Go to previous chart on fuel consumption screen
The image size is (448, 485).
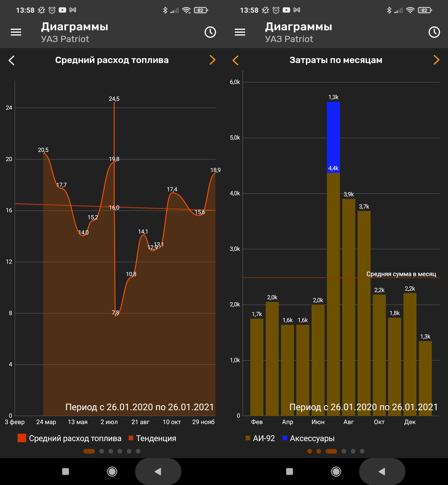[x=12, y=60]
